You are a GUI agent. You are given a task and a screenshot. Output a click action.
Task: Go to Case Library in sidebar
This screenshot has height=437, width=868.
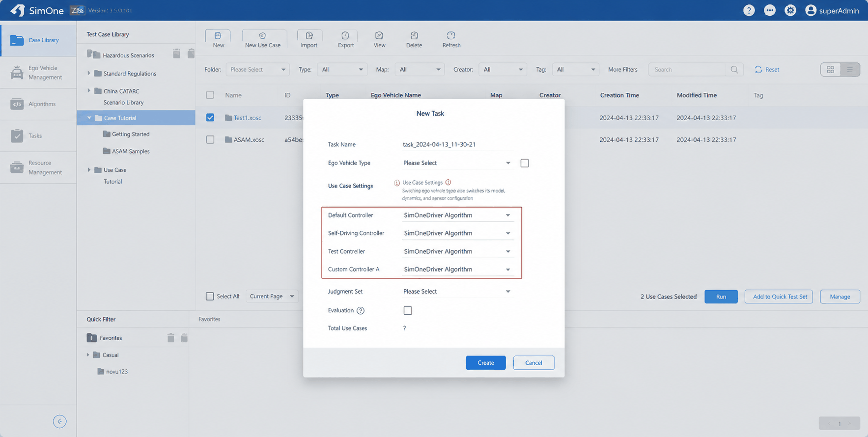(38, 40)
